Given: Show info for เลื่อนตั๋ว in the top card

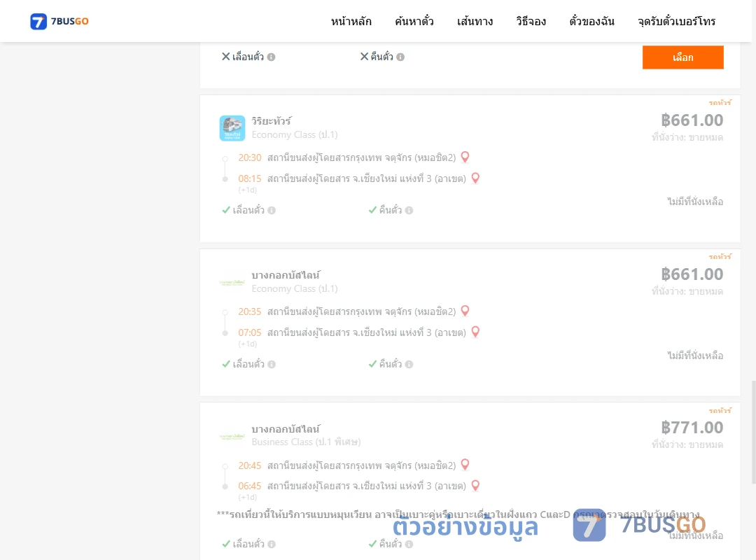Looking at the screenshot, I should click(272, 57).
